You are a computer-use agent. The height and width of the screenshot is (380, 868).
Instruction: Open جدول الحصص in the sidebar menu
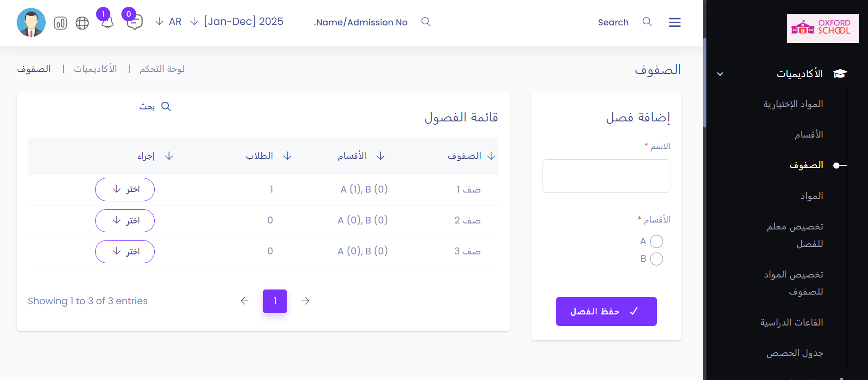pyautogui.click(x=795, y=353)
